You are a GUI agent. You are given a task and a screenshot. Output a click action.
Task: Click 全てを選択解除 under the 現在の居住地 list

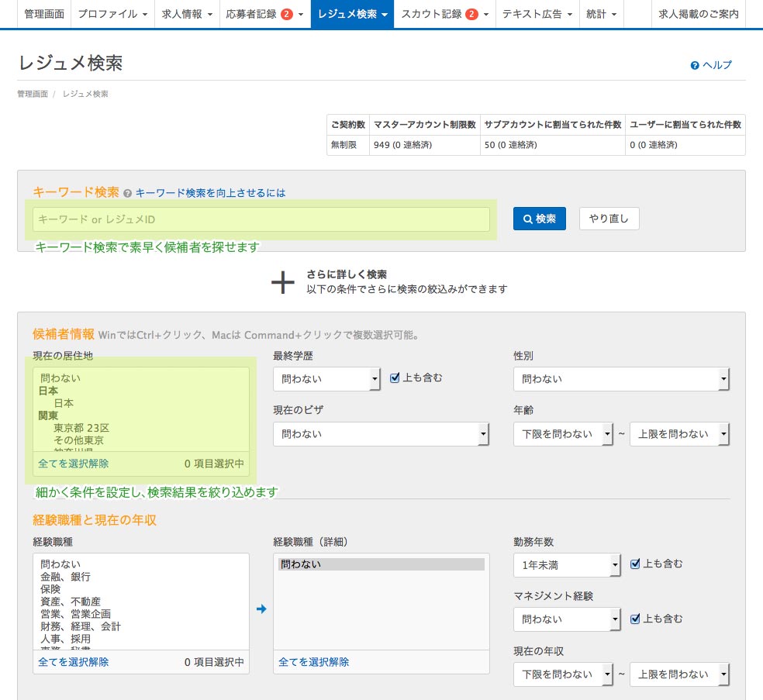74,464
